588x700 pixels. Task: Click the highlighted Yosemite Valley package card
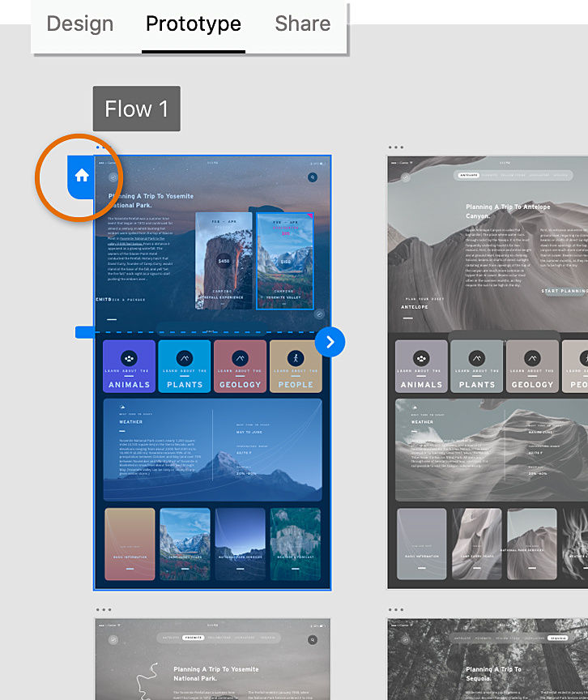click(x=285, y=261)
